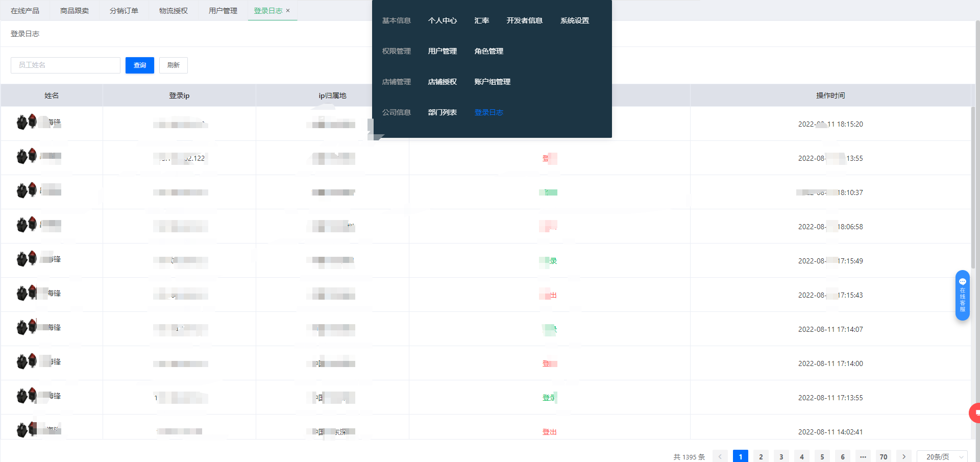Switch to the 在线产品 tab
This screenshot has height=462, width=980.
[25, 11]
